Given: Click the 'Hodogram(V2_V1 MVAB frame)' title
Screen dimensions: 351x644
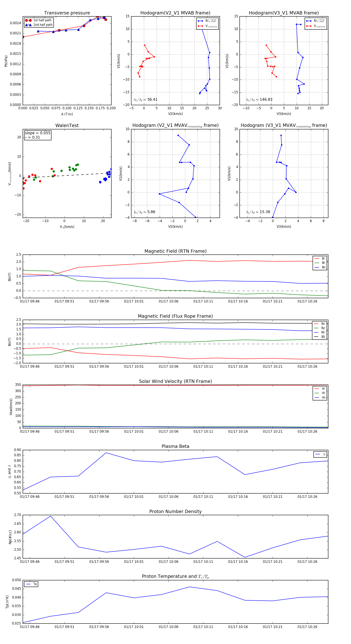Looking at the screenshot, I should pos(175,13).
